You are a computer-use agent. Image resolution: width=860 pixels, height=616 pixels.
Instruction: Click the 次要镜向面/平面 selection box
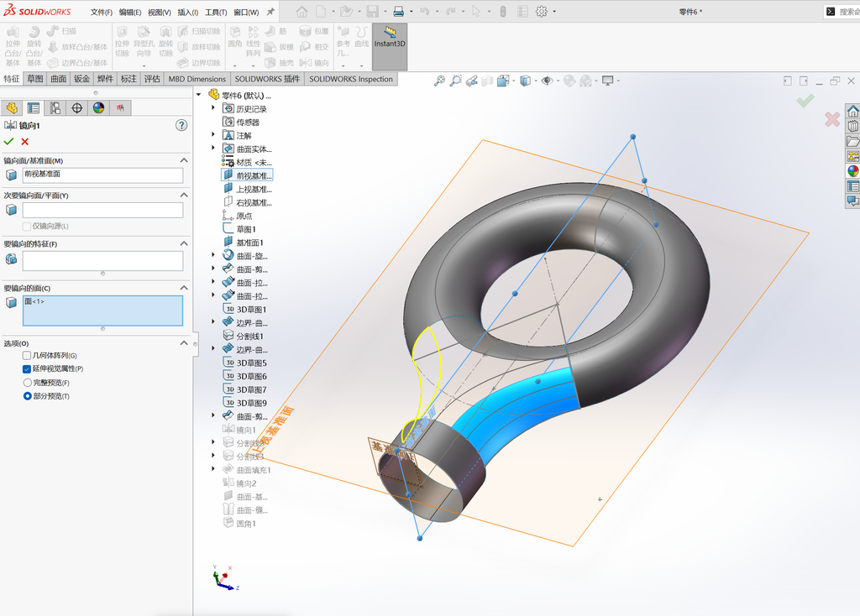point(102,211)
